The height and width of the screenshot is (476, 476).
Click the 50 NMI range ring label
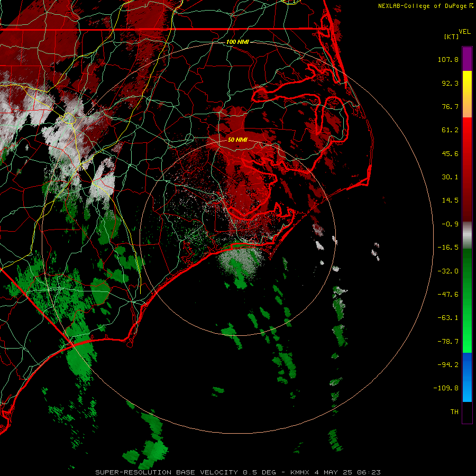237,140
